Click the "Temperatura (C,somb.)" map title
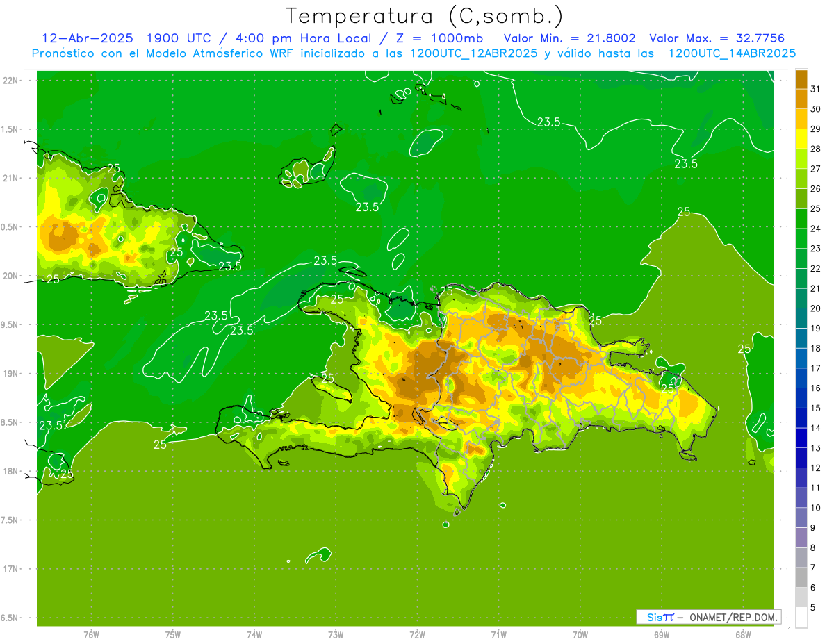 coord(424,16)
